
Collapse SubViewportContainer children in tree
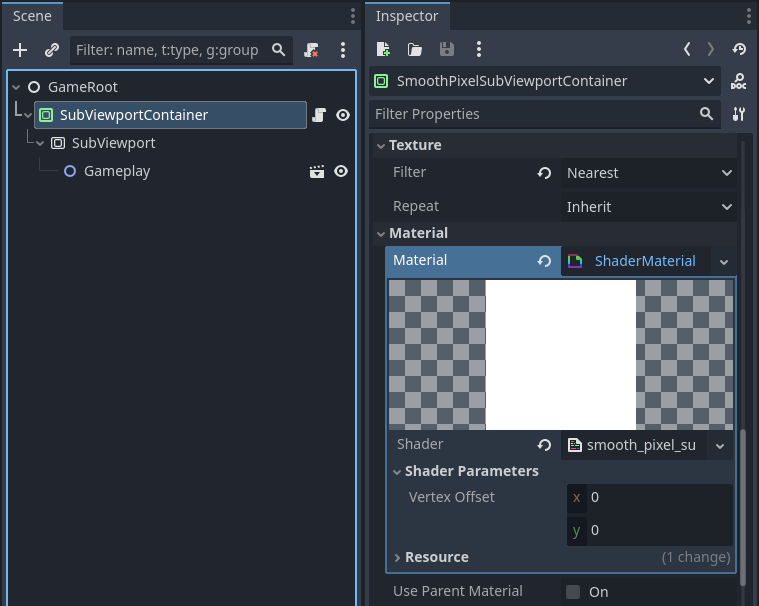point(28,115)
